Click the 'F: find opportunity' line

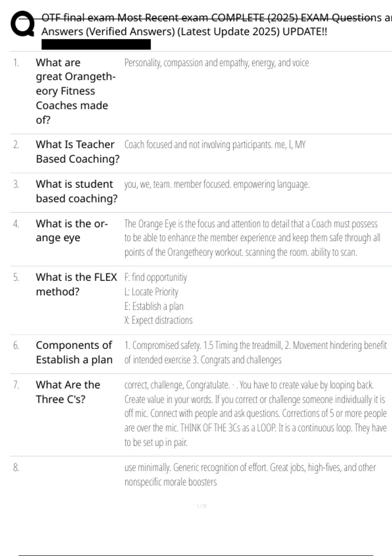coord(155,277)
